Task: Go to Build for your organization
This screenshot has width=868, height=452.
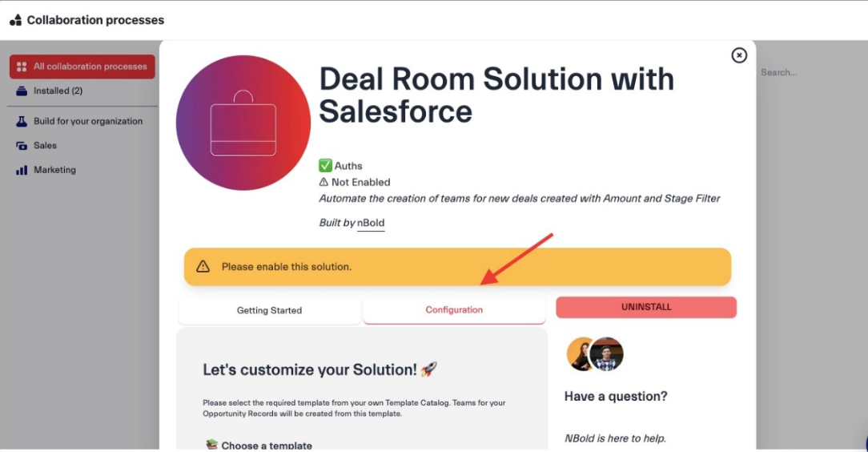Action: pos(88,122)
